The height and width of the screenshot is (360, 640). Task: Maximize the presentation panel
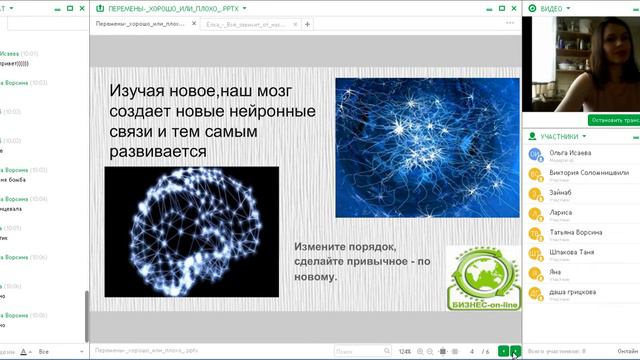tap(502, 8)
